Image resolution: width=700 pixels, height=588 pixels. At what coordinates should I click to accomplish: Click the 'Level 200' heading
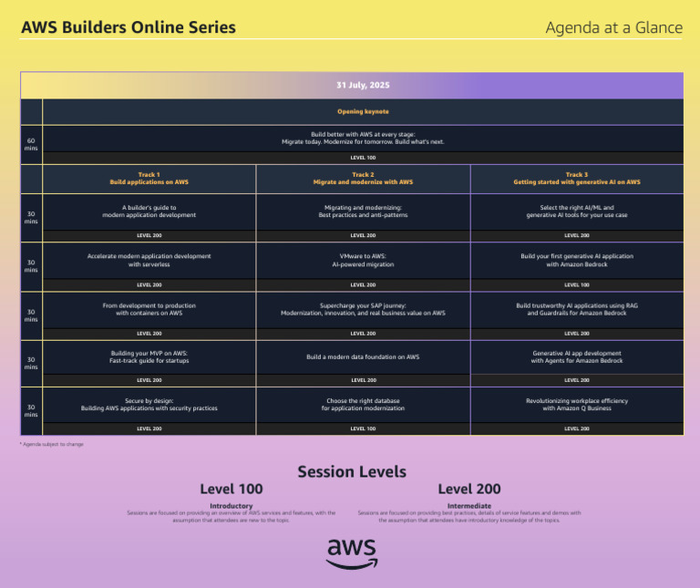(x=469, y=489)
